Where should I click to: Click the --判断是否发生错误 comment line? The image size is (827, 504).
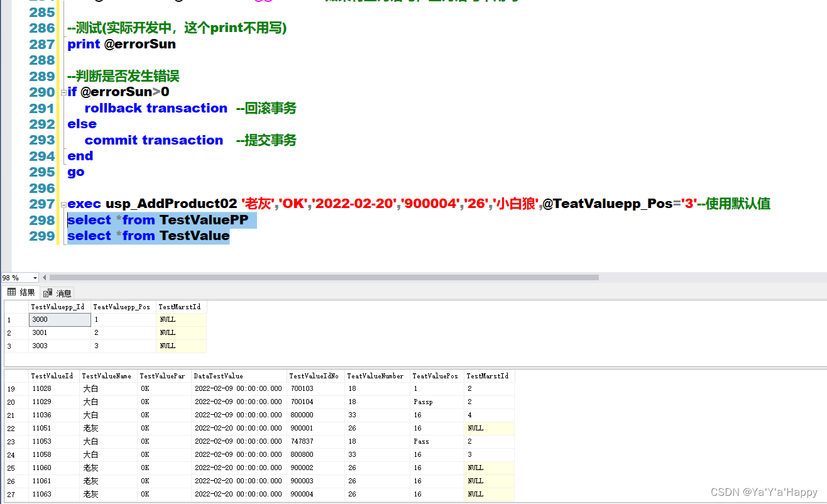124,76
